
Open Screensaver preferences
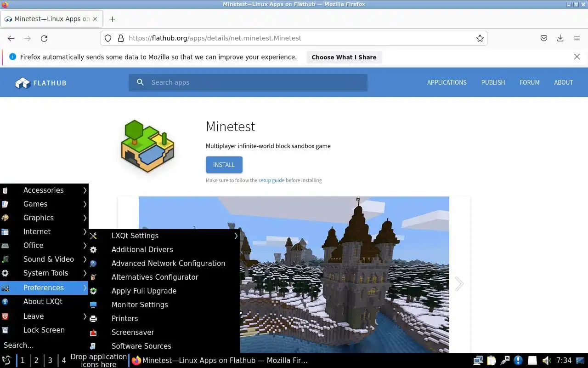(x=164, y=332)
